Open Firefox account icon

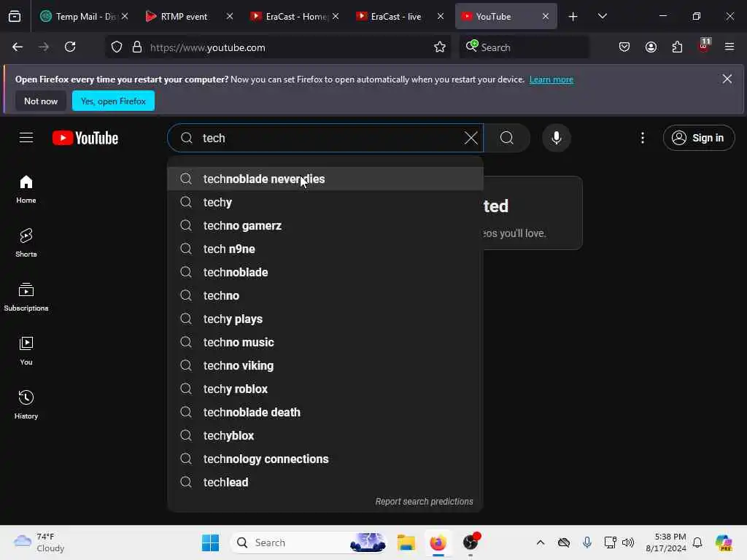[651, 47]
